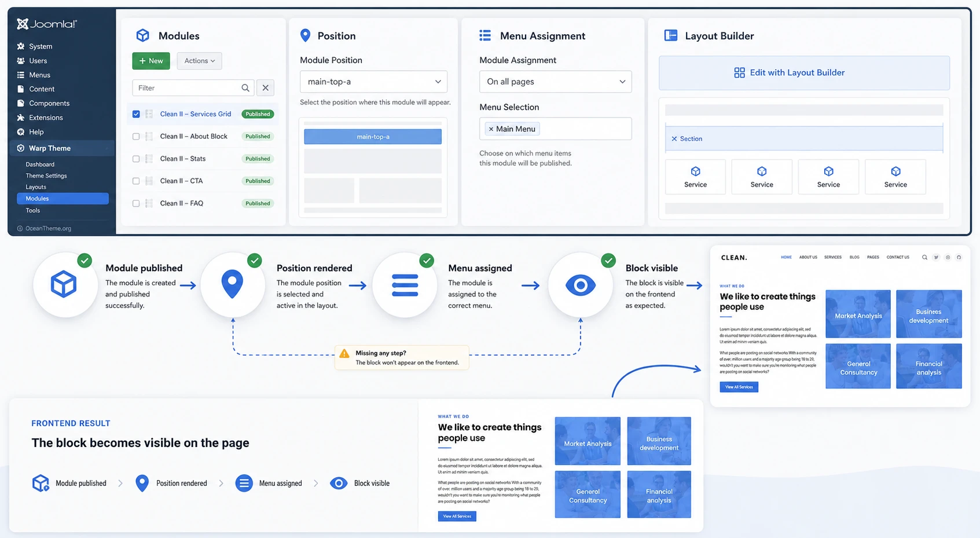Click the Help icon in sidebar
The width and height of the screenshot is (980, 538).
pos(21,132)
